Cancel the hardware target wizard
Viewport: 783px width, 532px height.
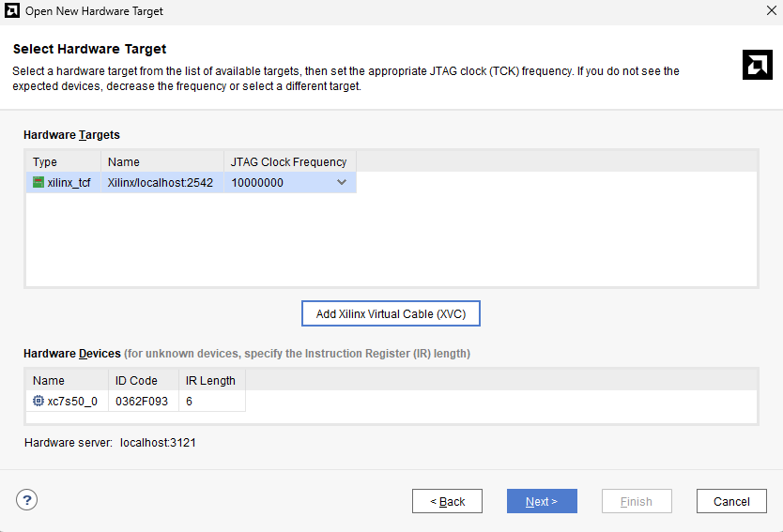[x=731, y=501]
